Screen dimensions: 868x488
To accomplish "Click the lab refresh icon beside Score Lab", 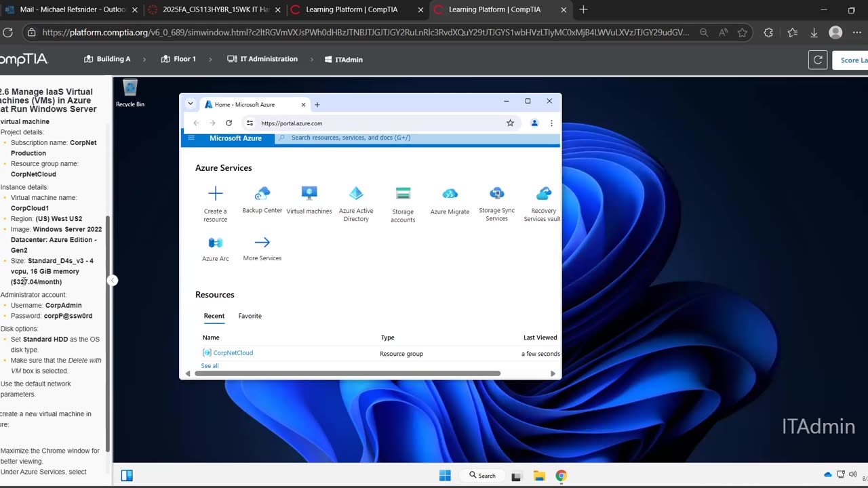I will [x=818, y=60].
